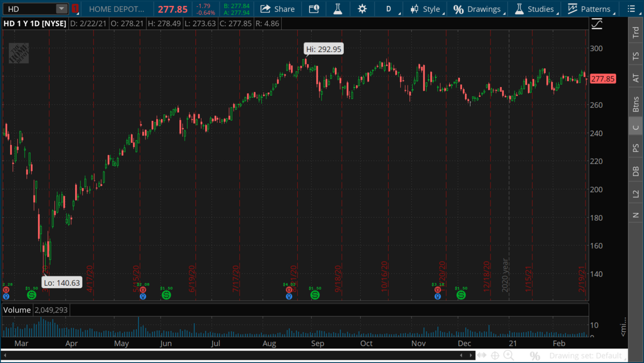Click the Volume study label
The width and height of the screenshot is (644, 363).
(17, 310)
